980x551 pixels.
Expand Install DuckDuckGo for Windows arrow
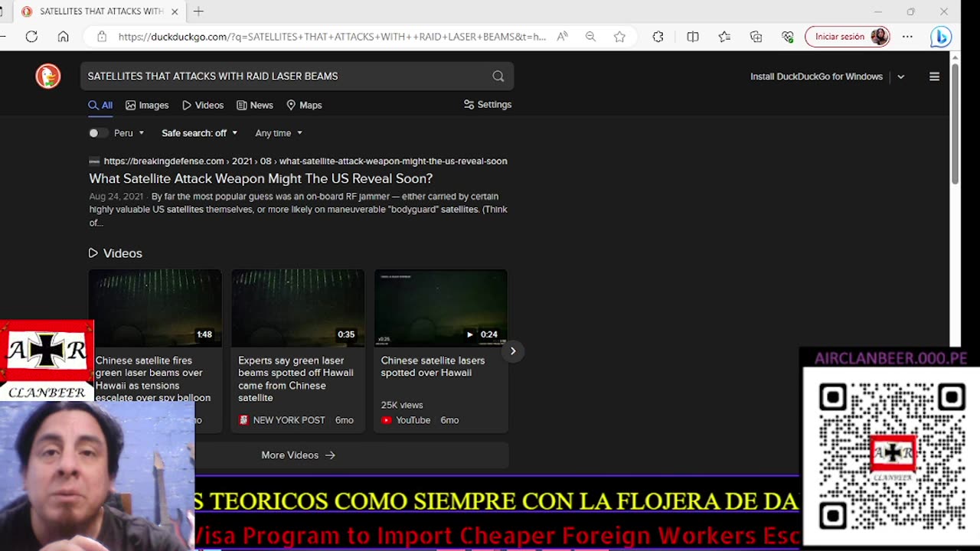(x=900, y=77)
